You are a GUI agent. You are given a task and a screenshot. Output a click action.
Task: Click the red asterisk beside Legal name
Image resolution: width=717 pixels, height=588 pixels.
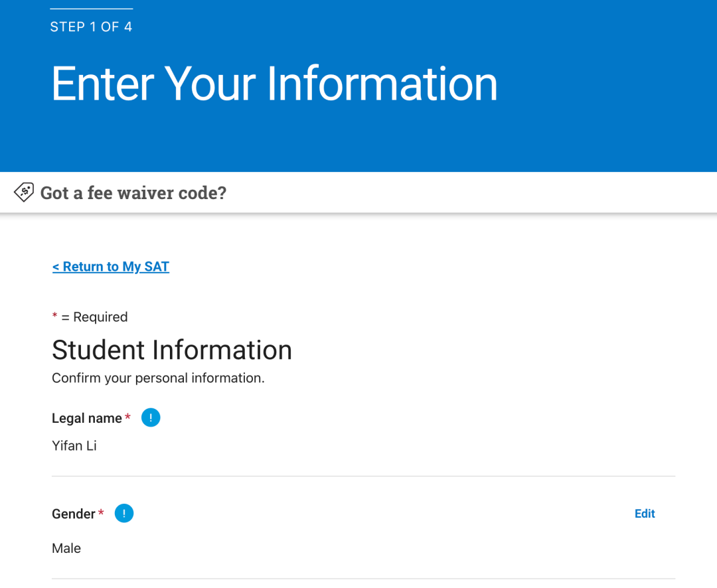[127, 417]
